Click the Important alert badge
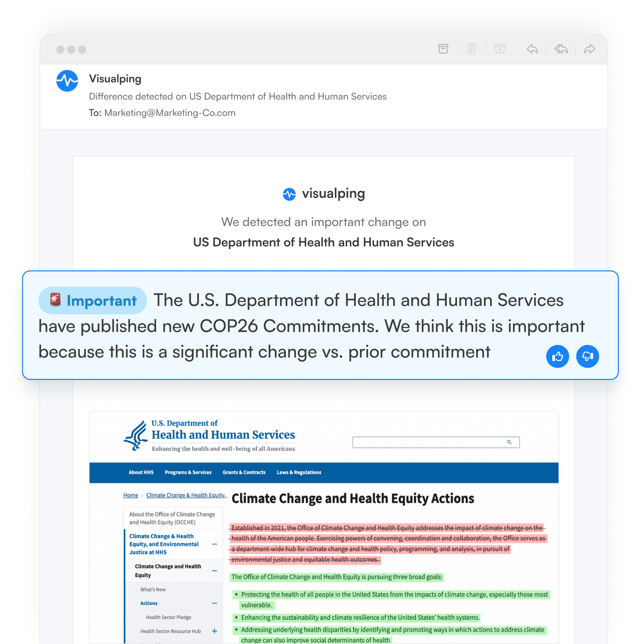The height and width of the screenshot is (644, 644). 93,300
